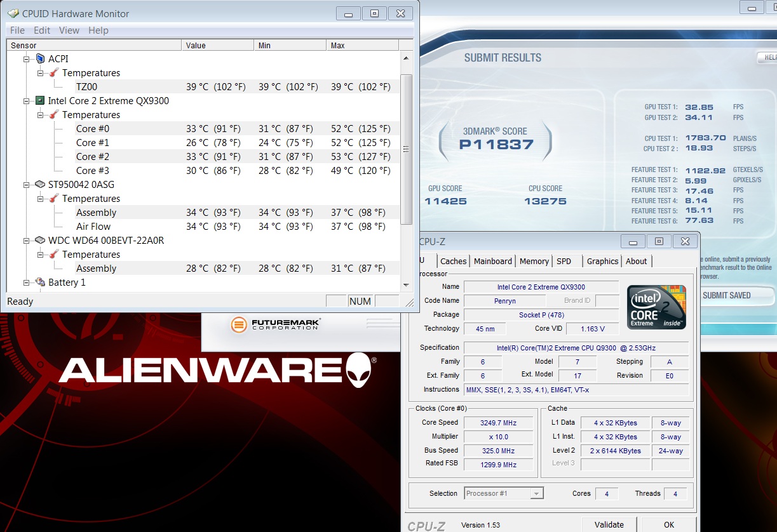Switch to the Mainboard tab in CPU-Z

click(x=493, y=261)
